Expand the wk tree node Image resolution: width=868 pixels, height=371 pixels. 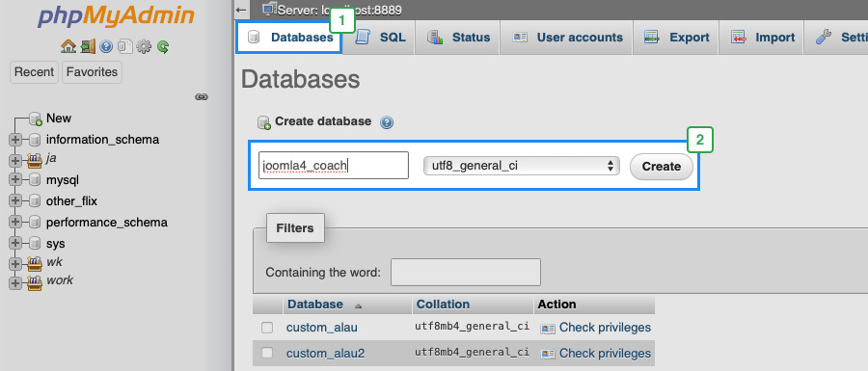click(x=15, y=264)
